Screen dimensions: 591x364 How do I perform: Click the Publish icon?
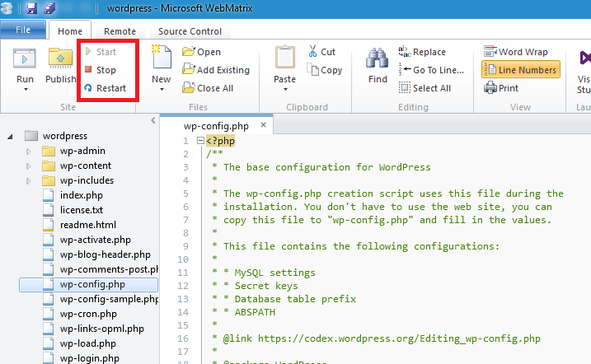(x=60, y=58)
